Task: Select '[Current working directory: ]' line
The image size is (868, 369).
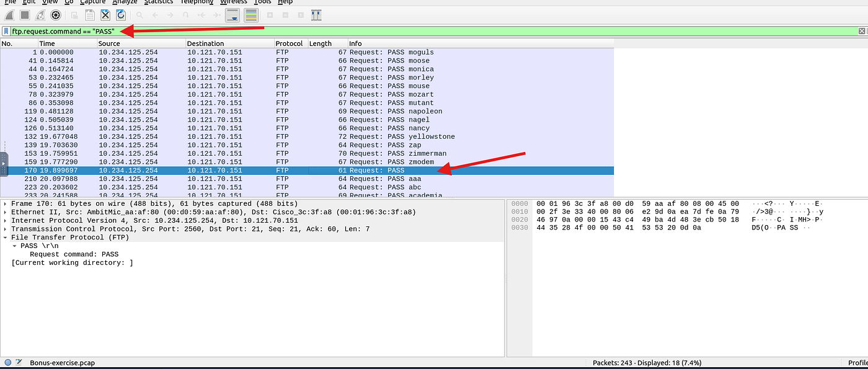Action: click(x=72, y=263)
